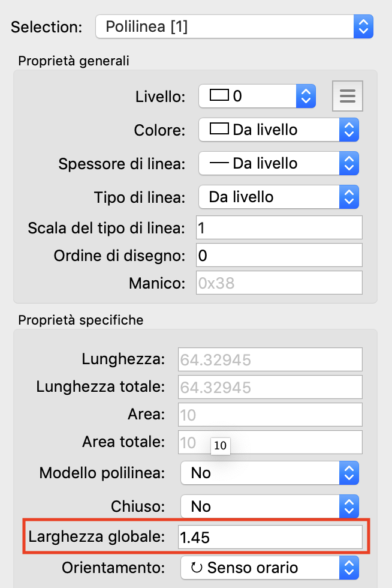
Task: Open the Modello polilinea dropdown
Action: click(269, 473)
